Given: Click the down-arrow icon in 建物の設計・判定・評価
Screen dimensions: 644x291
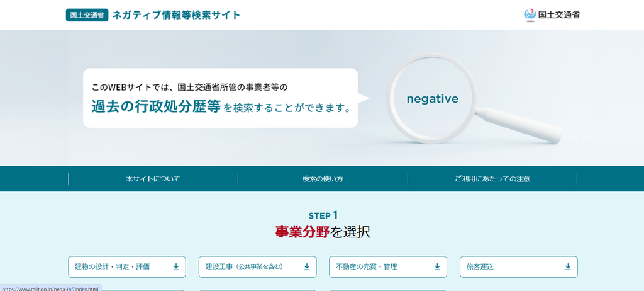Looking at the screenshot, I should coord(176,266).
